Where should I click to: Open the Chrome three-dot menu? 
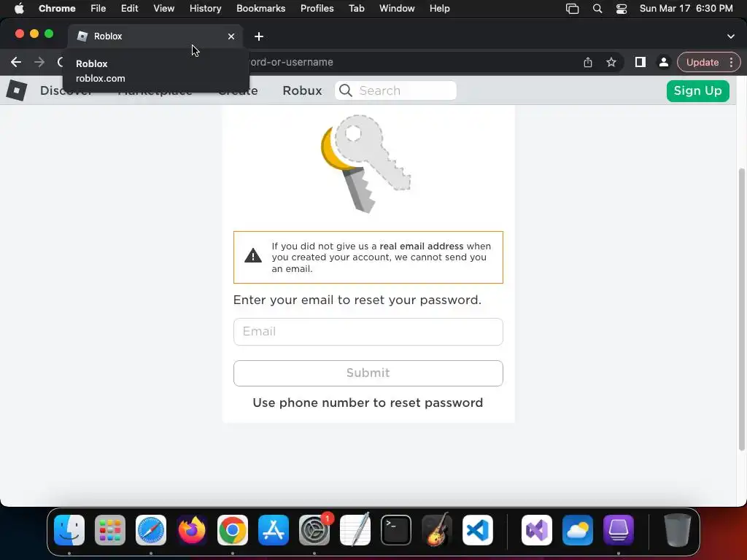click(731, 62)
